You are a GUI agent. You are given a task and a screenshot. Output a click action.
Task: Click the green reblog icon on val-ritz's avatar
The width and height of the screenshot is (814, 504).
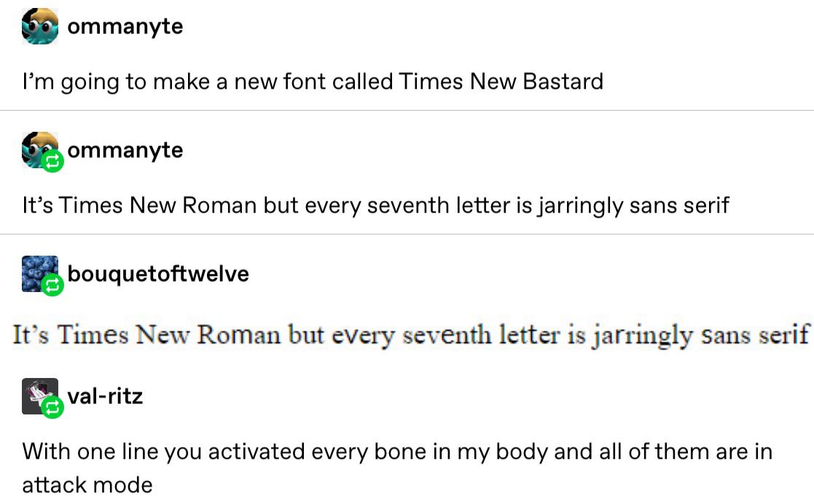point(52,409)
